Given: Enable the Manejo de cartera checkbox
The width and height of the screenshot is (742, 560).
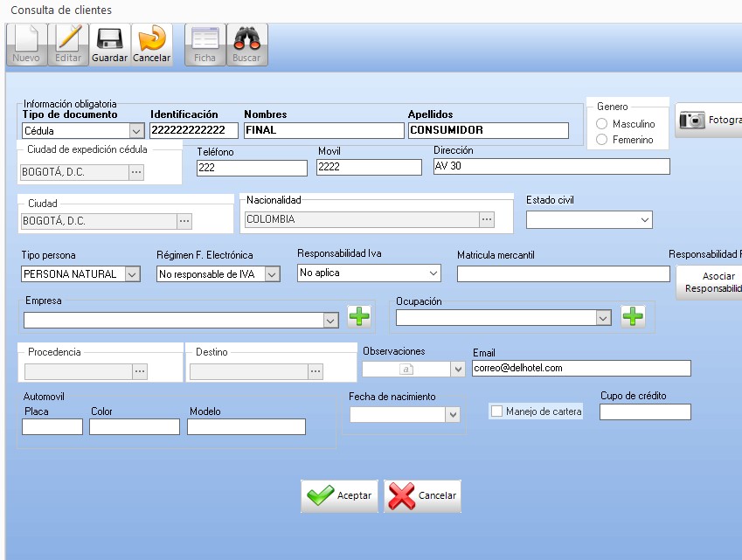Looking at the screenshot, I should tap(497, 411).
